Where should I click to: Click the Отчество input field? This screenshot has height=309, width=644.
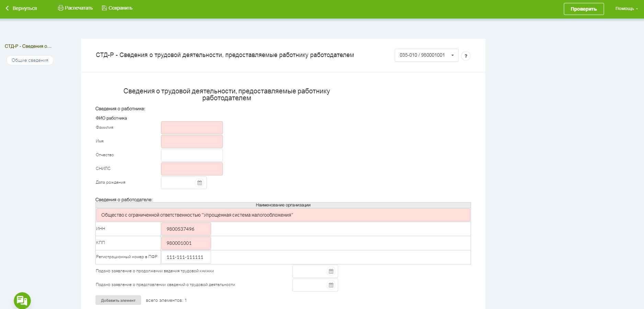(x=192, y=155)
